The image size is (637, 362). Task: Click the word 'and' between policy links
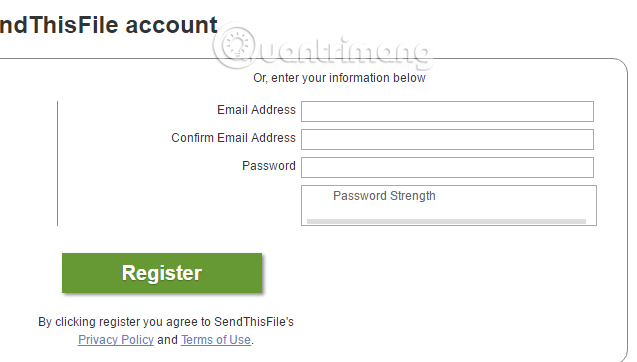tap(167, 340)
